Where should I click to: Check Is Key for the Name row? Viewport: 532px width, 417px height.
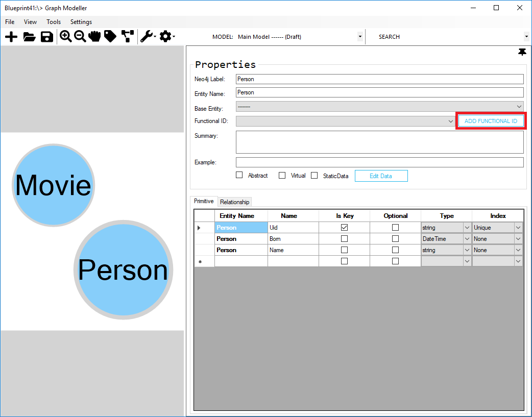click(345, 250)
